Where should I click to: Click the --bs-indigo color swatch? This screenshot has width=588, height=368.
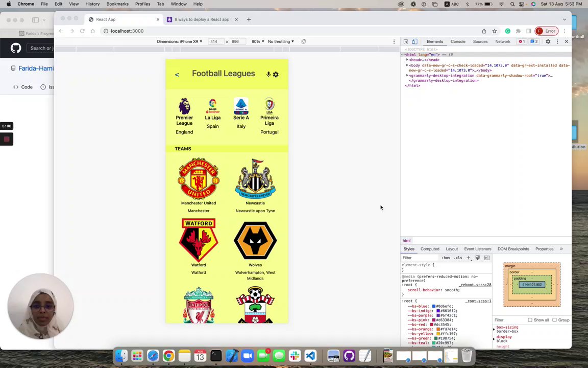(438, 311)
